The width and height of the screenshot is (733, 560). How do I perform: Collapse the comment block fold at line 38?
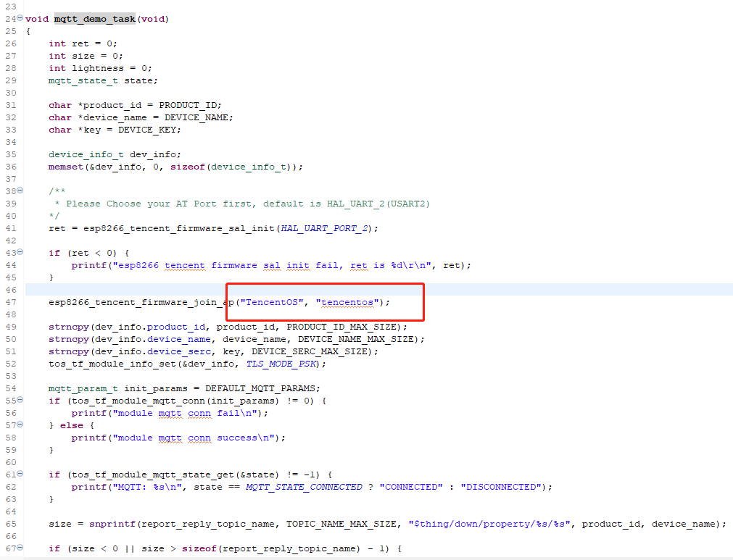[x=20, y=190]
